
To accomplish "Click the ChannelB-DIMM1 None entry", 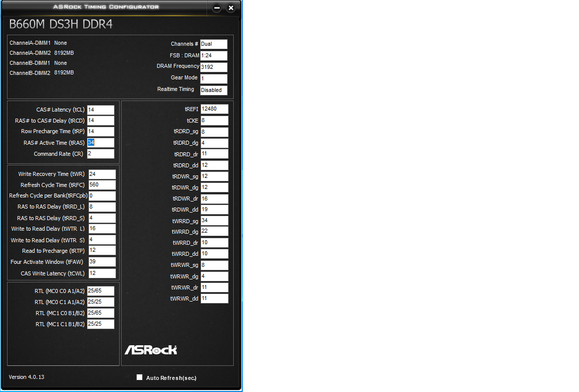I will tap(38, 63).
